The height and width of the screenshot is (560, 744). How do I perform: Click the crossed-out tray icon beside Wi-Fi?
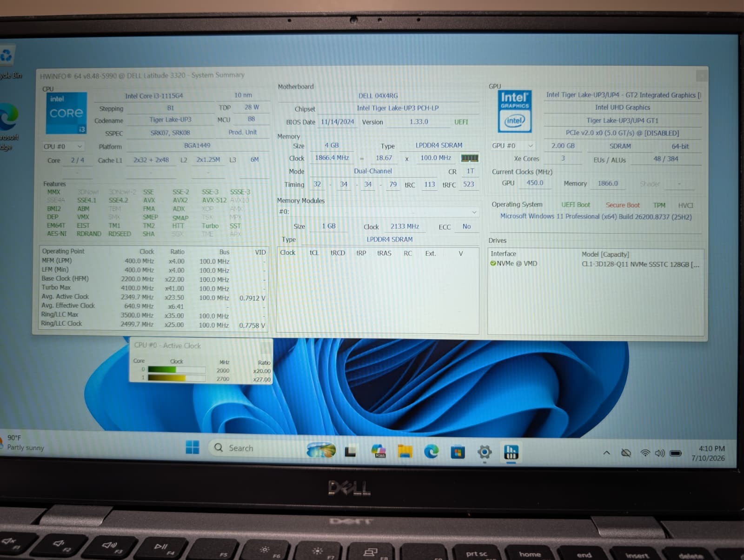tap(626, 453)
